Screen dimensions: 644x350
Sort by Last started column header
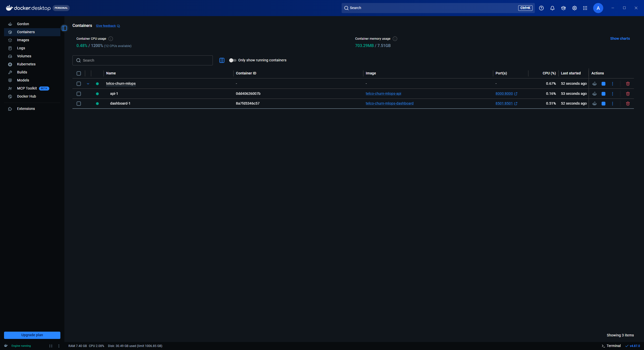(571, 73)
